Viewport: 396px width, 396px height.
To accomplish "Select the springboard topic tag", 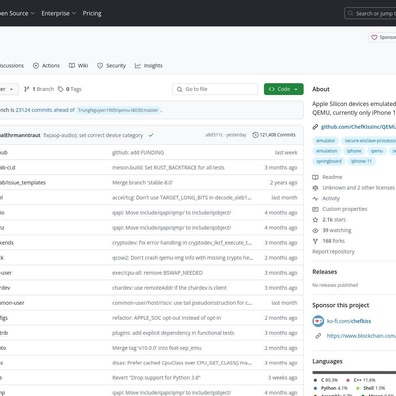I will click(x=329, y=161).
